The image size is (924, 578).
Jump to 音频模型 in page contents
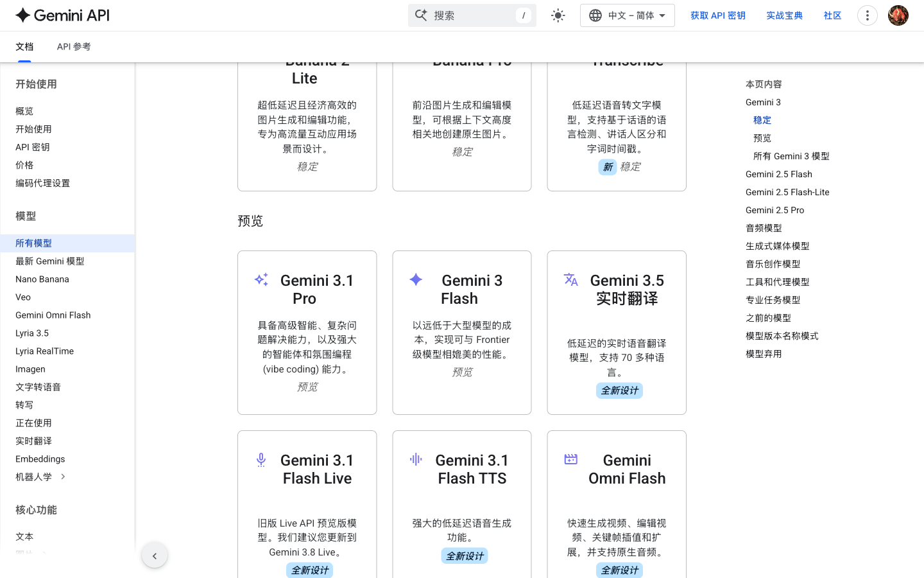coord(764,228)
